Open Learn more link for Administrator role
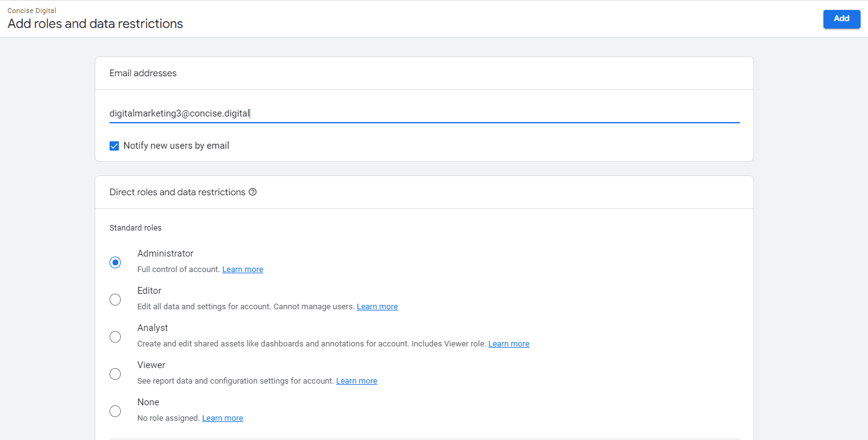Viewport: 868px width, 440px height. point(243,270)
